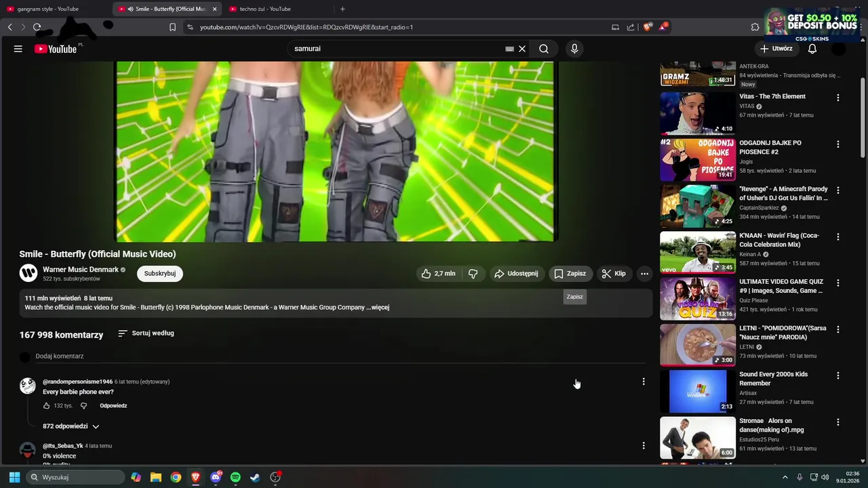Go back with the browser back arrow
The image size is (868, 488).
pyautogui.click(x=9, y=27)
